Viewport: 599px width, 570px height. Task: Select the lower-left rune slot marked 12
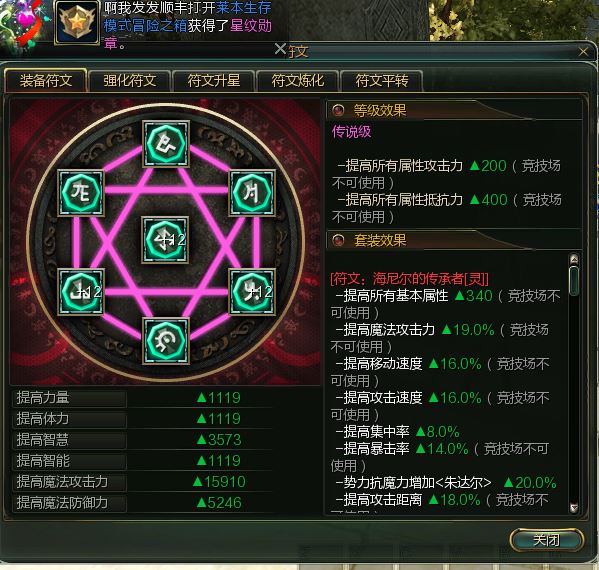[x=81, y=292]
